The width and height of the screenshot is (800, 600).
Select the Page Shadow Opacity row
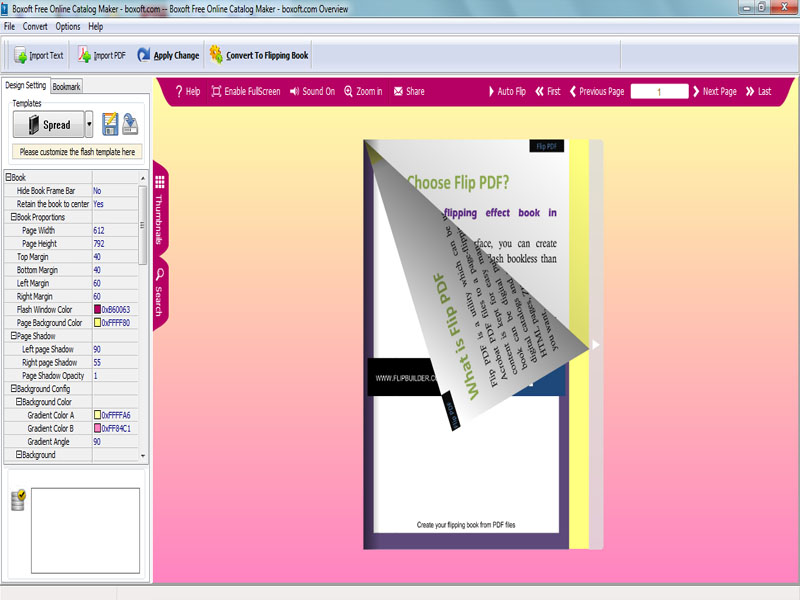pyautogui.click(x=71, y=376)
